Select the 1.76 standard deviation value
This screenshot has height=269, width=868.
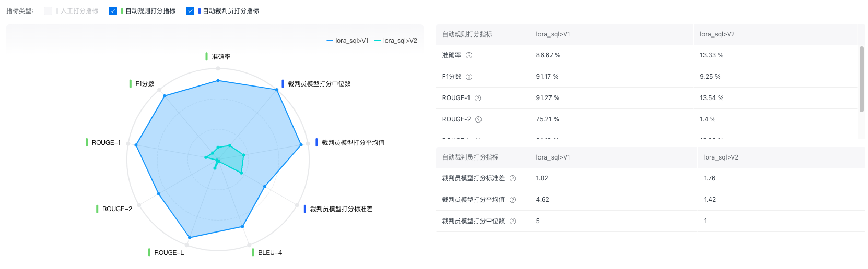point(710,178)
